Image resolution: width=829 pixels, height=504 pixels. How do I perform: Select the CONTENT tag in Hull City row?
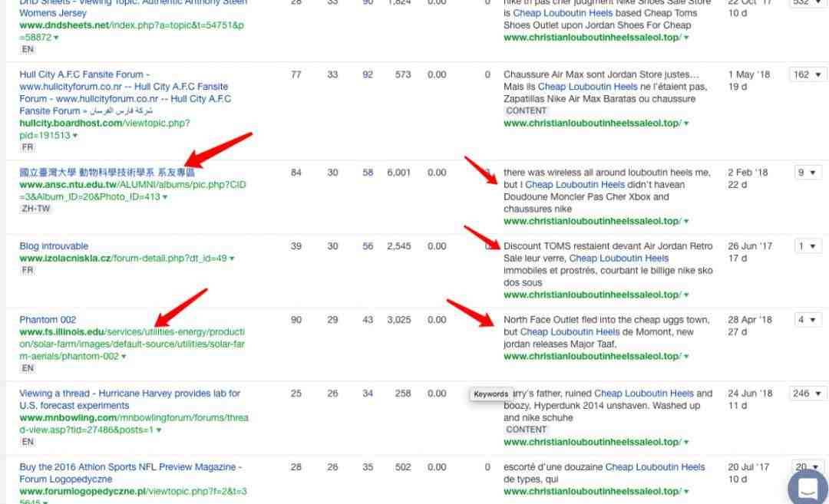(526, 111)
